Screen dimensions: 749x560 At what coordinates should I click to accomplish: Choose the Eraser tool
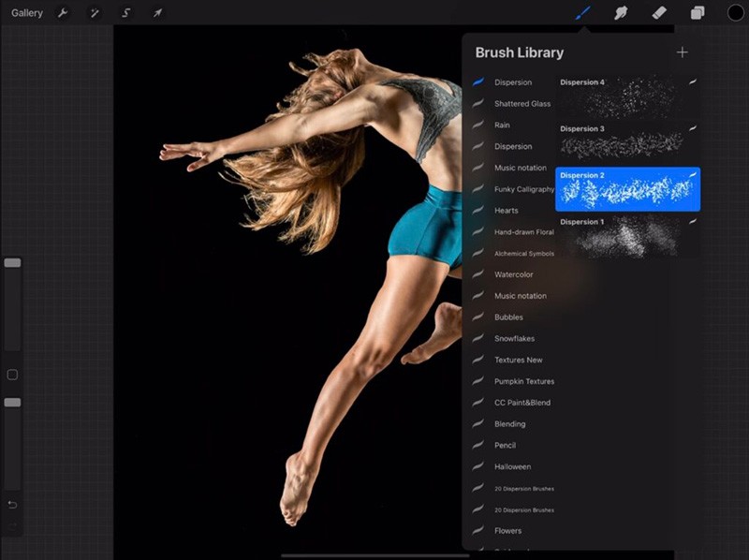[658, 13]
